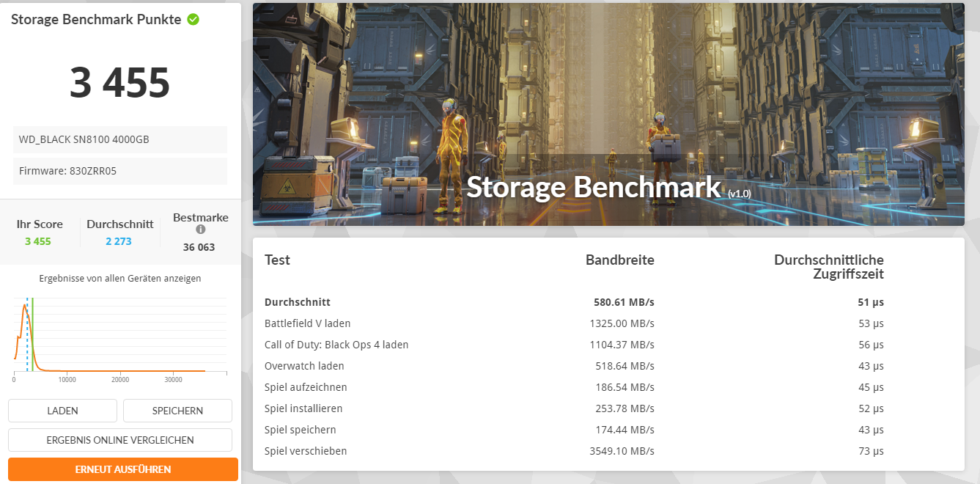The width and height of the screenshot is (980, 484).
Task: Click the 'Spiel speichern' row label
Action: pos(301,430)
